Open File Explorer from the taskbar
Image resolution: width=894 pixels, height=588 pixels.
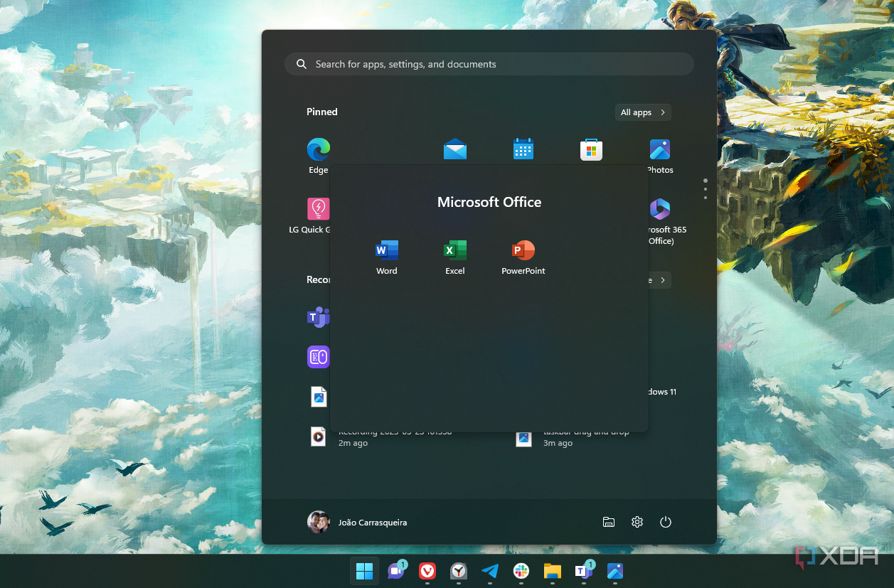(553, 571)
